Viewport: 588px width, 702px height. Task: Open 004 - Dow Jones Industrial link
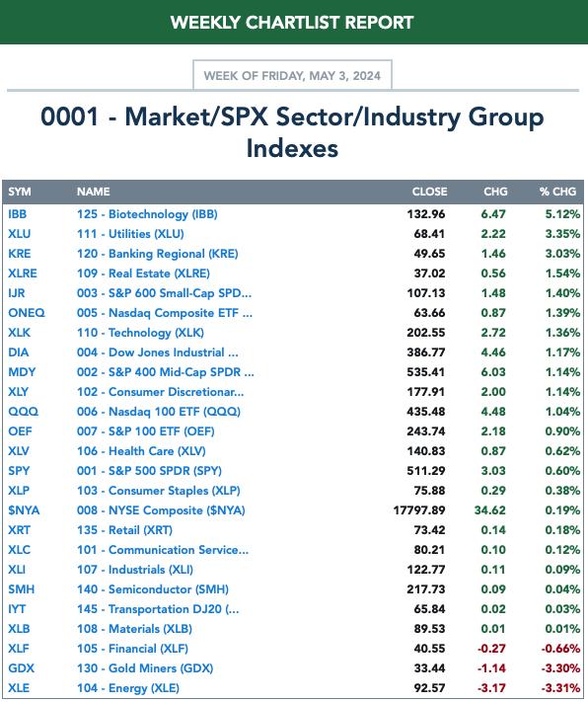click(x=157, y=352)
